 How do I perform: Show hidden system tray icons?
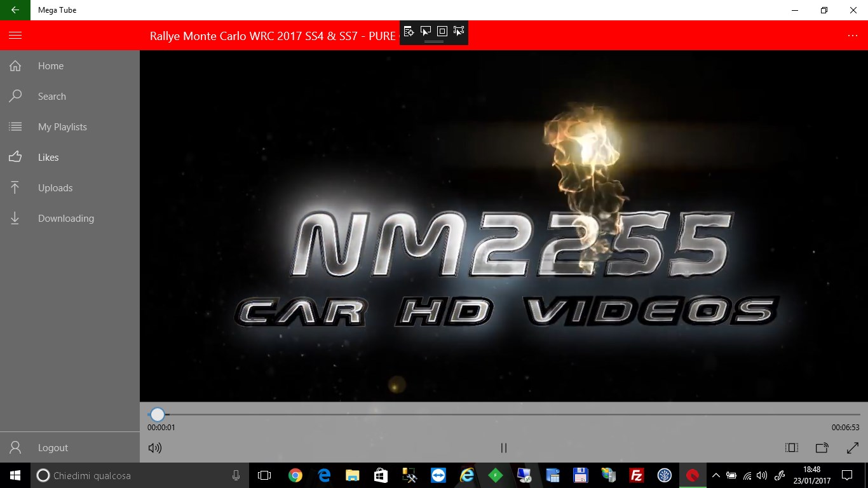click(x=716, y=475)
